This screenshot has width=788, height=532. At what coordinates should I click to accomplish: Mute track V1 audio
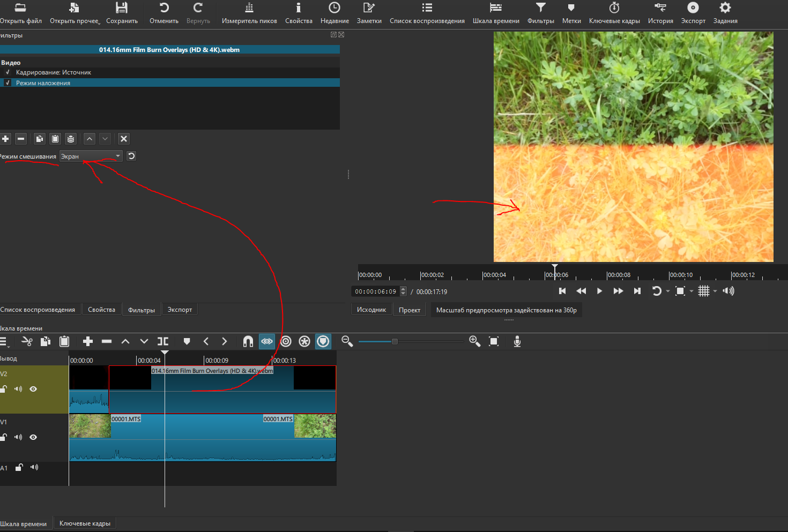pyautogui.click(x=18, y=437)
